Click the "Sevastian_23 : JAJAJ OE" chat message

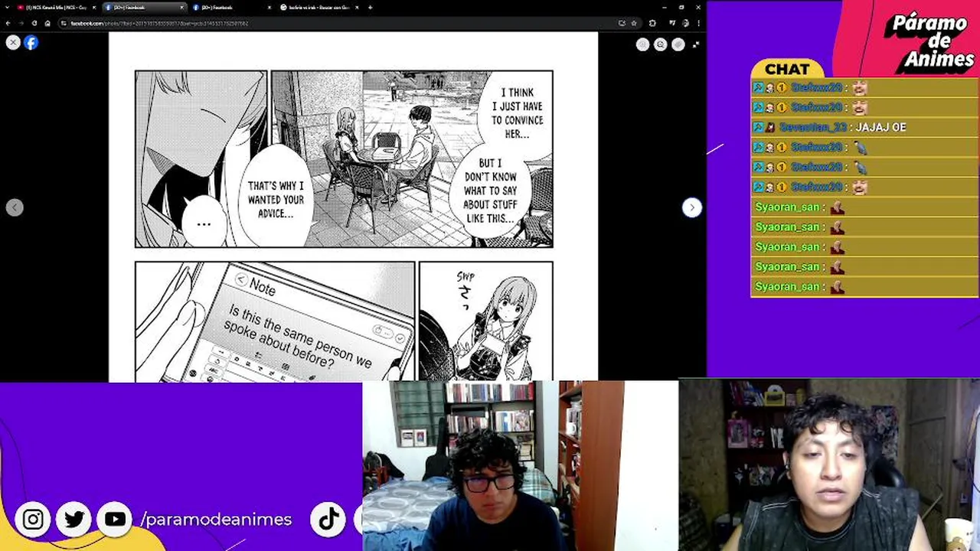click(x=864, y=127)
